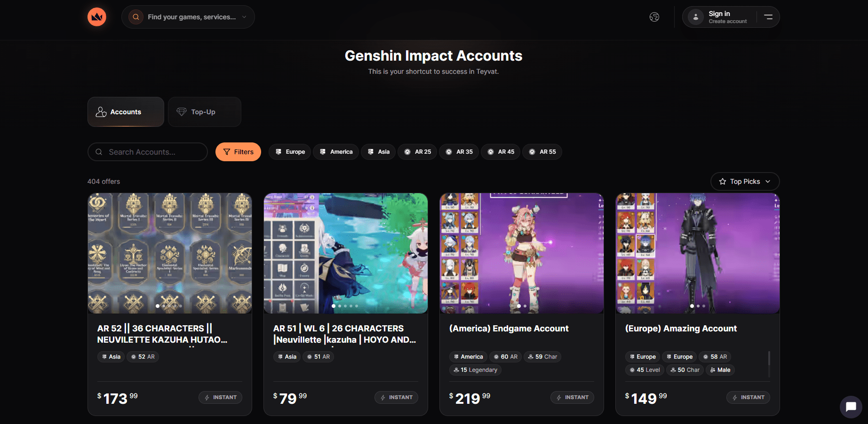Open the orange Filters button
This screenshot has width=868, height=424.
[x=238, y=152]
